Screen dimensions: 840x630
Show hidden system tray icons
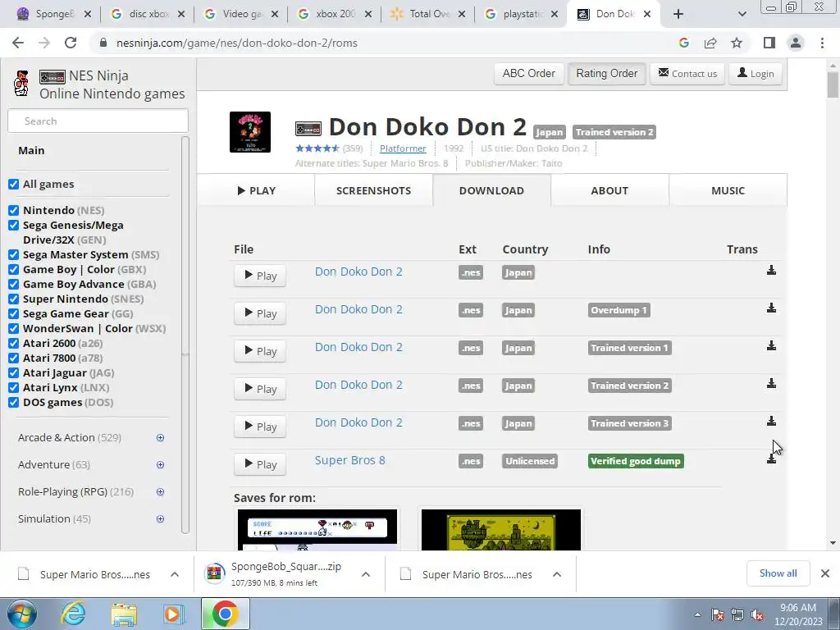coord(697,615)
